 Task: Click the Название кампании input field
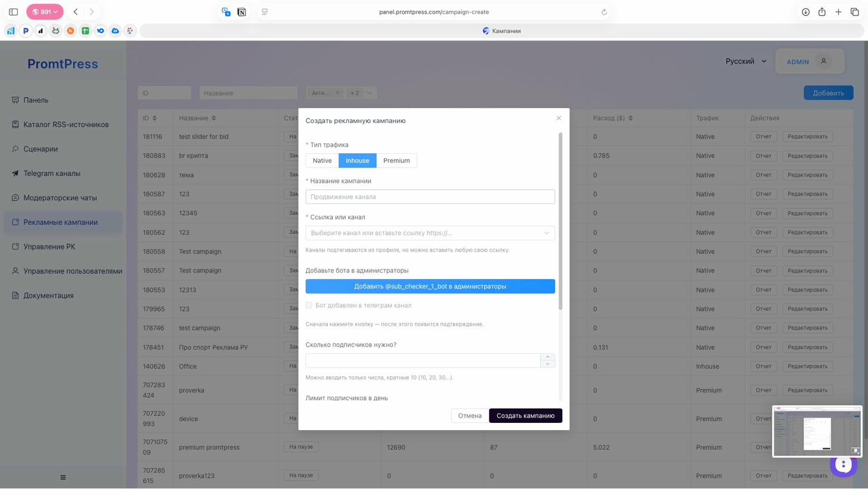430,197
